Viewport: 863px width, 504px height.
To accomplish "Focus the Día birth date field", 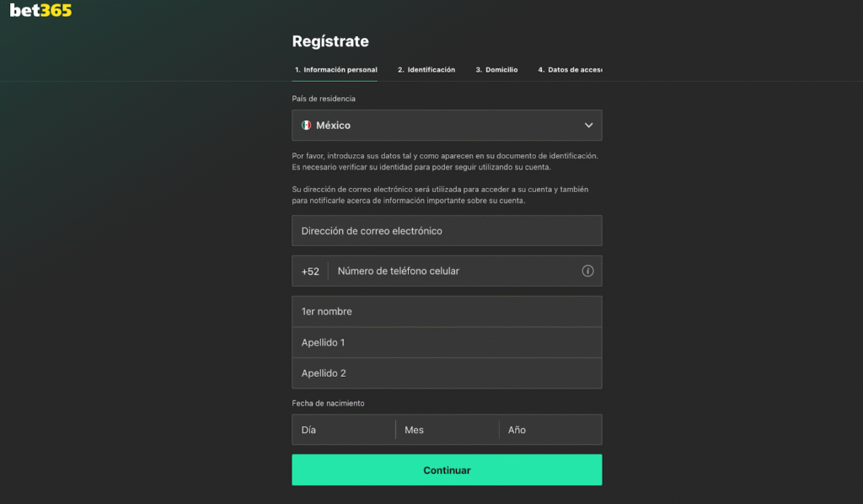I will pos(343,429).
